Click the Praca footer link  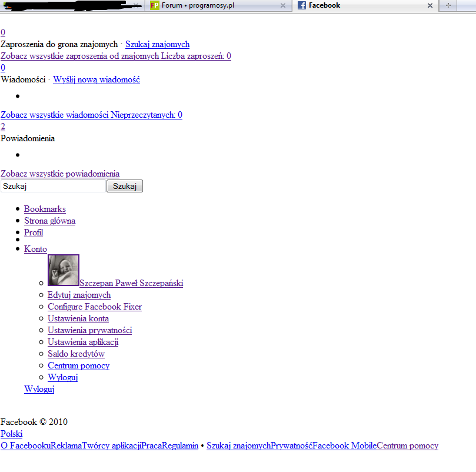tap(151, 446)
